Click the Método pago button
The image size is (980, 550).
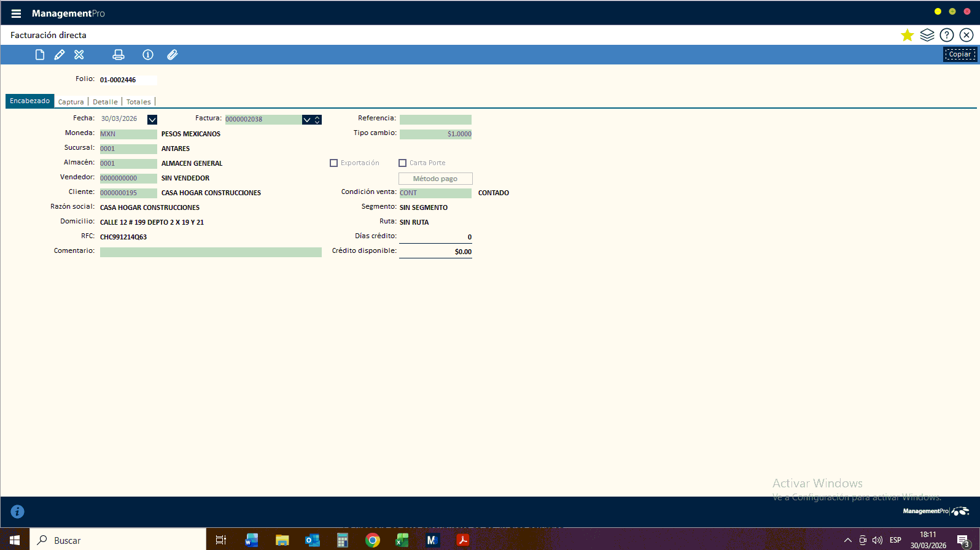coord(435,179)
